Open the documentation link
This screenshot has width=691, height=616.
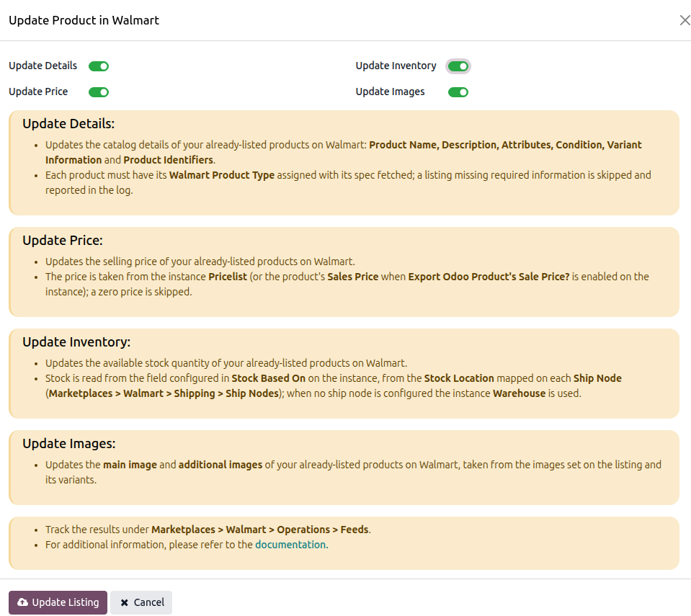[x=291, y=545]
